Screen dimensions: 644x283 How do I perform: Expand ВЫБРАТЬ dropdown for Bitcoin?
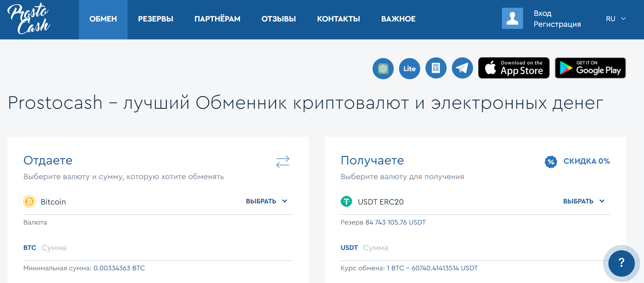coord(267,201)
